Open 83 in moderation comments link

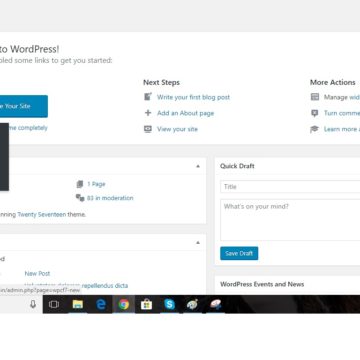110,198
